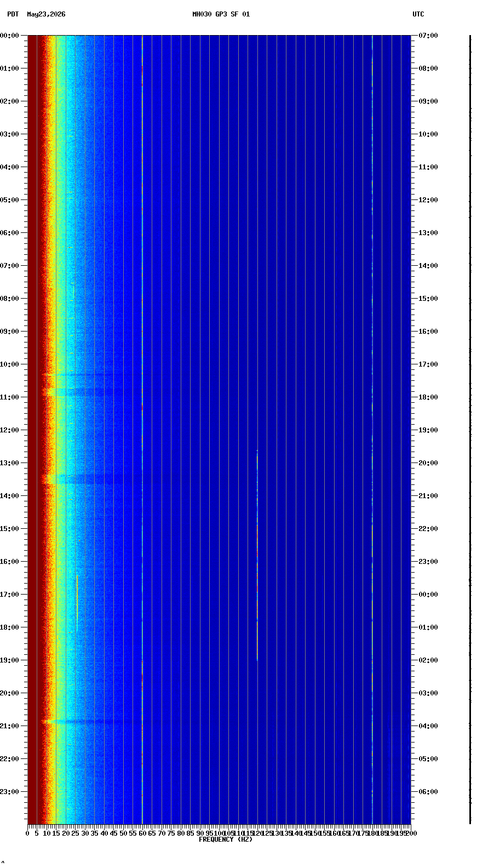Click the 09:00 UTC time label
Viewport: 494px width, 868px height.
(428, 101)
